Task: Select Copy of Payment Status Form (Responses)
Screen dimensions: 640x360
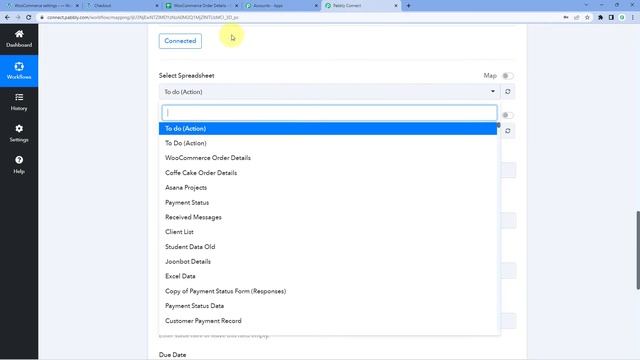Action: click(x=328, y=291)
